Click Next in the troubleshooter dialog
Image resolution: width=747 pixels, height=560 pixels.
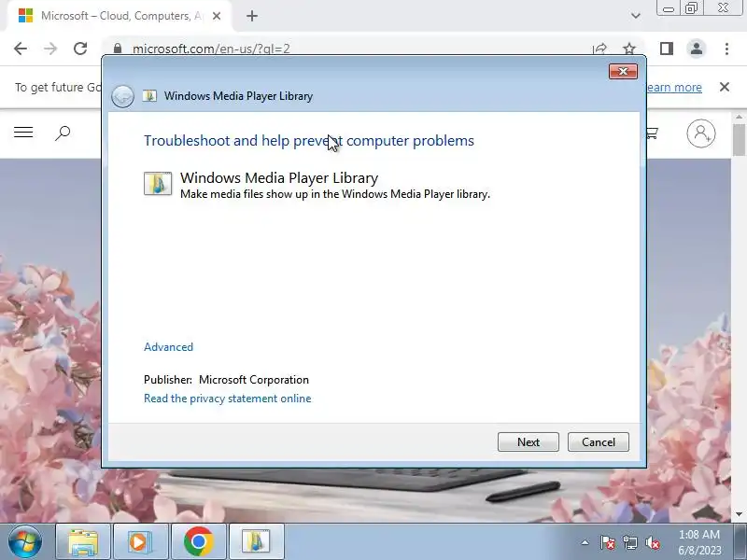[528, 441]
